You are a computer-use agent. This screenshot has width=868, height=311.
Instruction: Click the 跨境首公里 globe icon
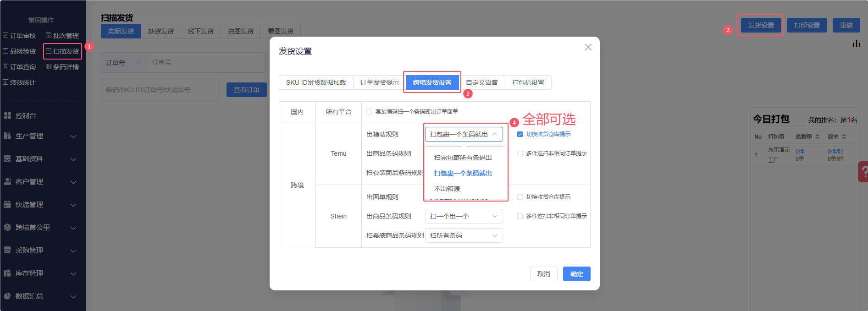(x=7, y=227)
